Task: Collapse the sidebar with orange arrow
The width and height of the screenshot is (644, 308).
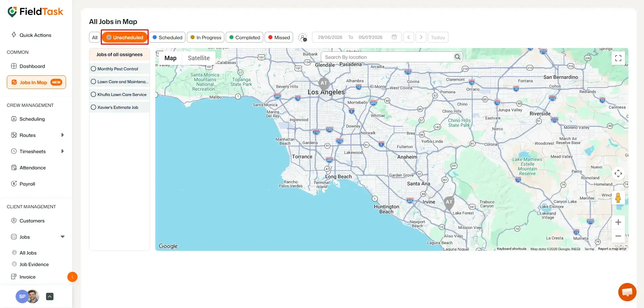Action: (72, 277)
